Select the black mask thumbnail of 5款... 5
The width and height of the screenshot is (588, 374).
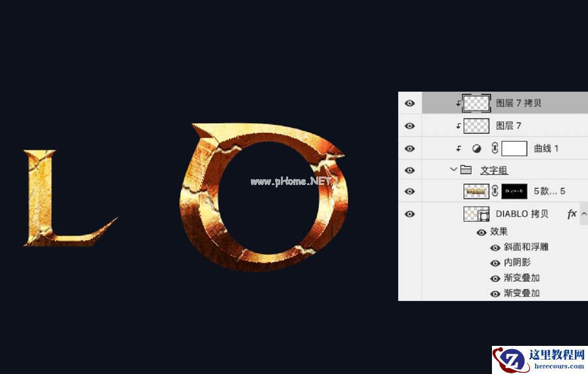(x=514, y=192)
